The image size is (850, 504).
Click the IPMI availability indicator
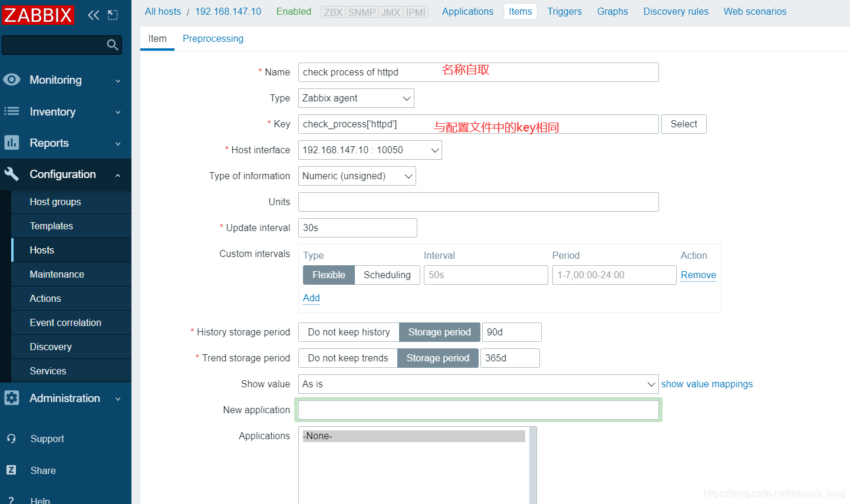pos(416,12)
